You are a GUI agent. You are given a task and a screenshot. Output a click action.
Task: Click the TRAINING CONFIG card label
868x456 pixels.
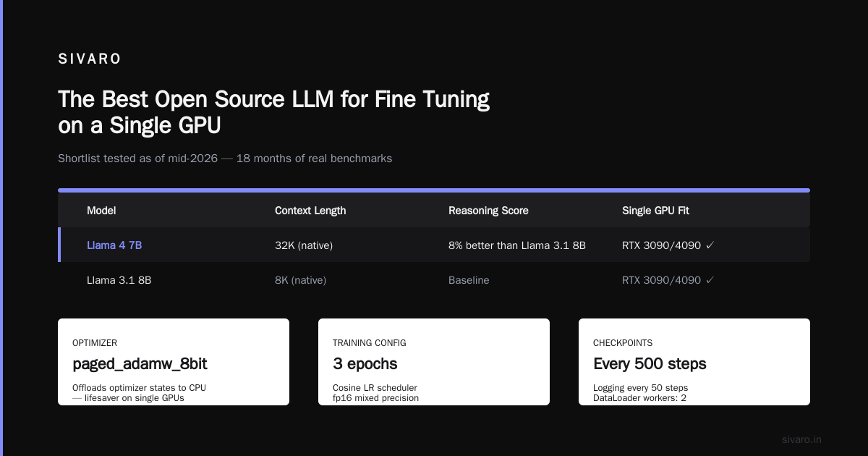pyautogui.click(x=370, y=343)
